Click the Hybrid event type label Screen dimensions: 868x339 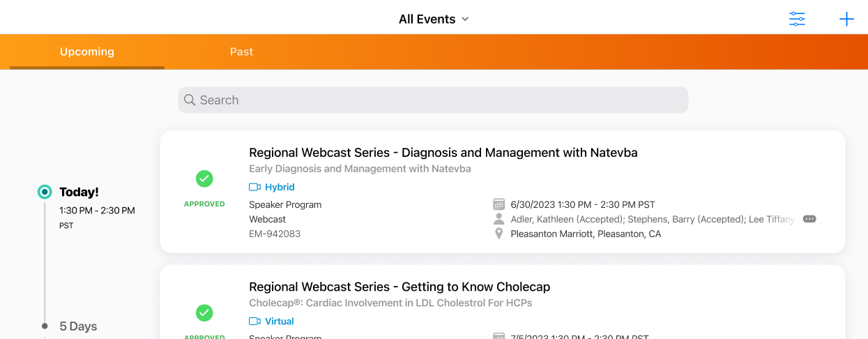[x=280, y=187]
